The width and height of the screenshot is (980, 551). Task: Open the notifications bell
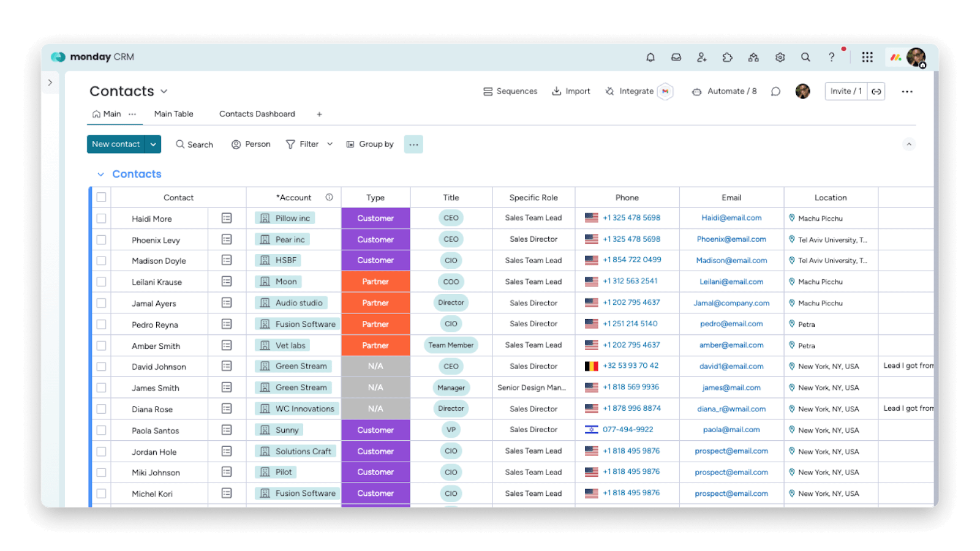click(x=650, y=57)
